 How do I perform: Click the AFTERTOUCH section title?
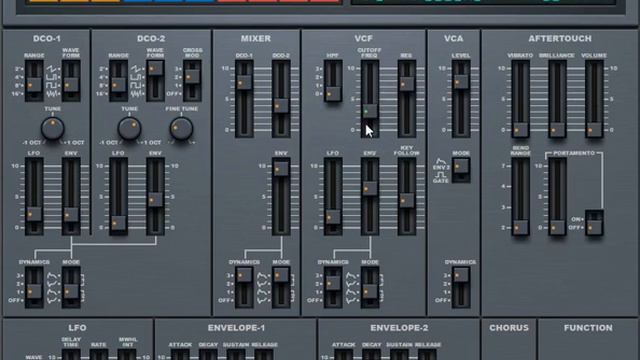(560, 38)
